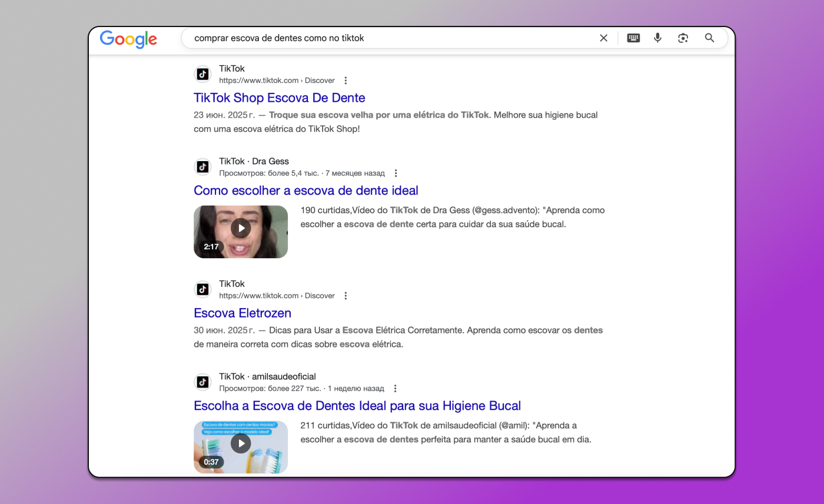Image resolution: width=824 pixels, height=504 pixels.
Task: Click '30 июн. 2025 г.' date text
Action: click(224, 331)
